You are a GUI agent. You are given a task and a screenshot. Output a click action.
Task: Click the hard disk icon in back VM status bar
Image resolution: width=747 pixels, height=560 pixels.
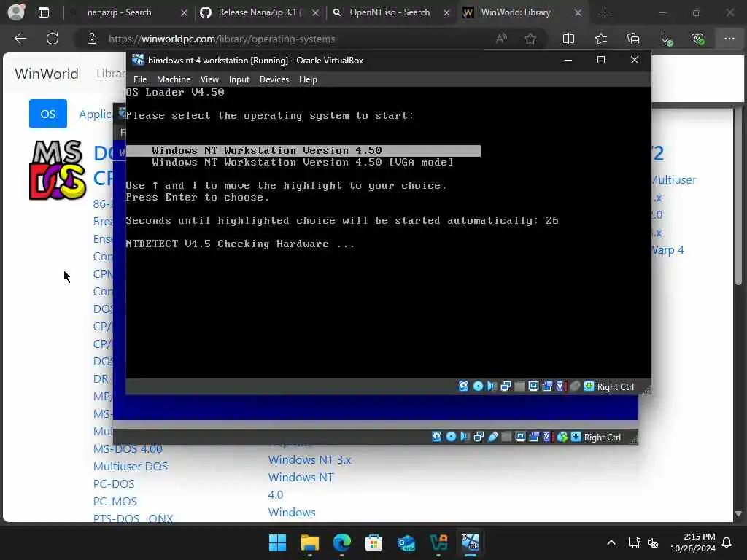click(436, 437)
